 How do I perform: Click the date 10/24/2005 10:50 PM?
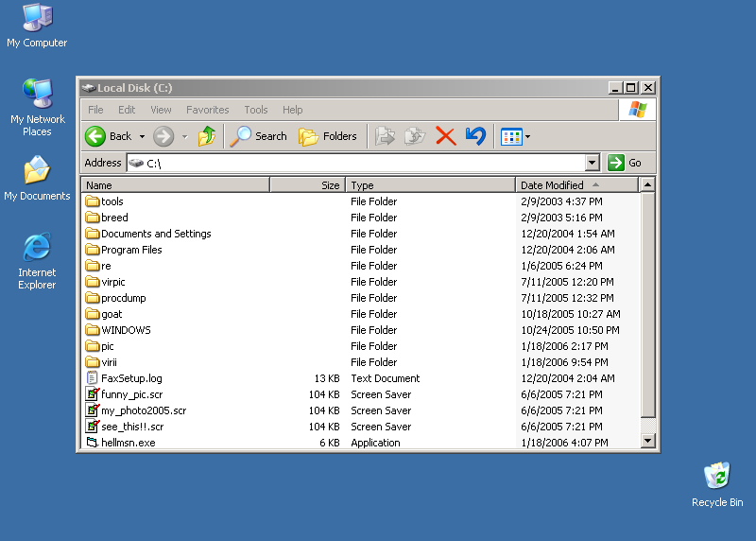coord(570,330)
